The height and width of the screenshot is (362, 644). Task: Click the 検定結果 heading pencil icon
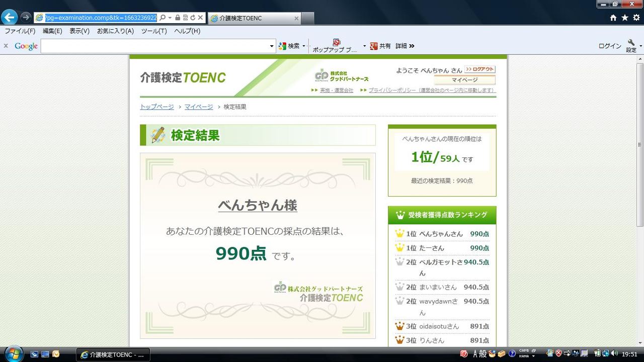click(157, 135)
